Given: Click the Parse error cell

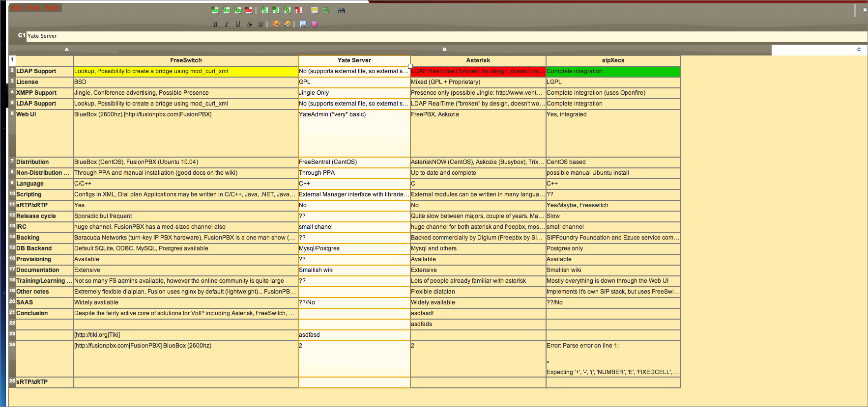Looking at the screenshot, I should 613,359.
